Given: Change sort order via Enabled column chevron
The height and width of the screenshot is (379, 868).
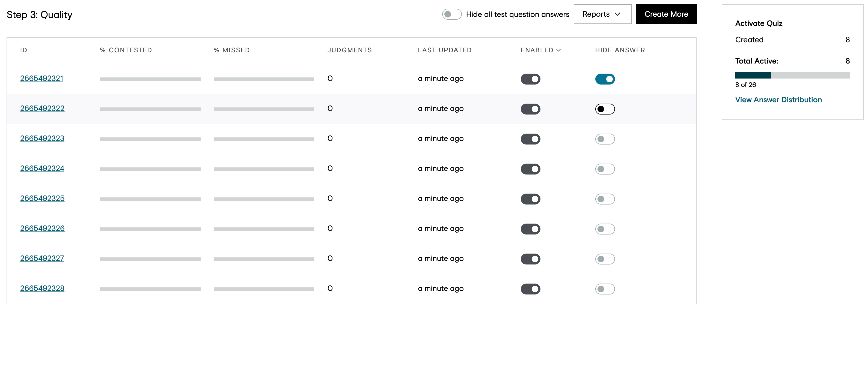Looking at the screenshot, I should (558, 50).
